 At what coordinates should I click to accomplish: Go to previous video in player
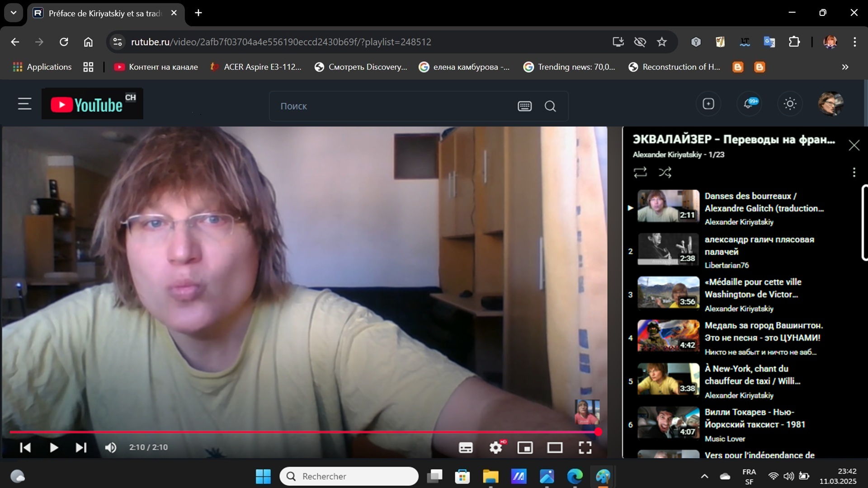[25, 447]
